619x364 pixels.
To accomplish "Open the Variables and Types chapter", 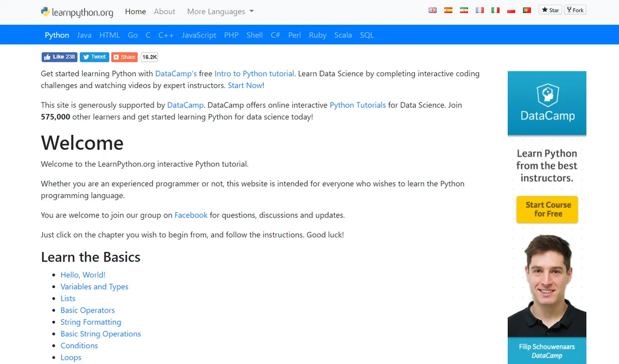I will 94,287.
